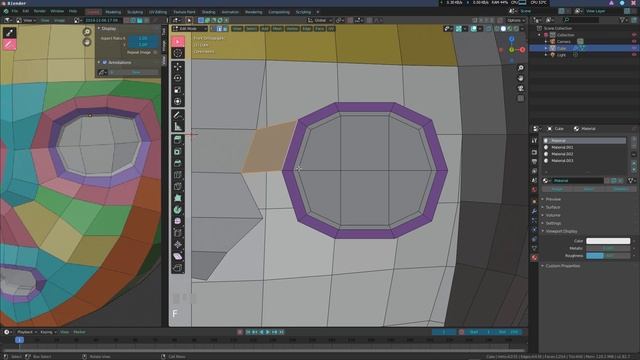Switch to Face select mode
This screenshot has width=640, height=360.
coord(225,29)
